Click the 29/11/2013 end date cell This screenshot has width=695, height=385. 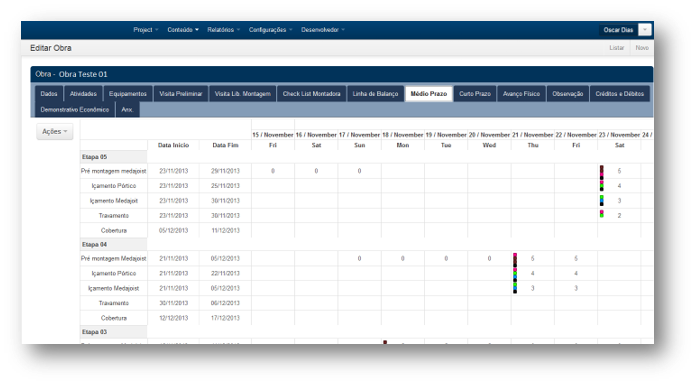point(225,171)
